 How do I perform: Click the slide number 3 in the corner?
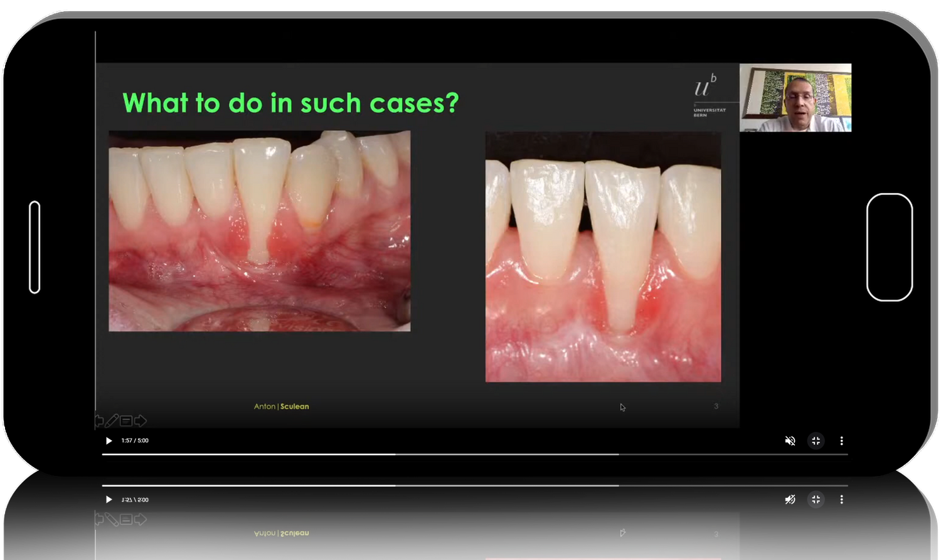(716, 406)
